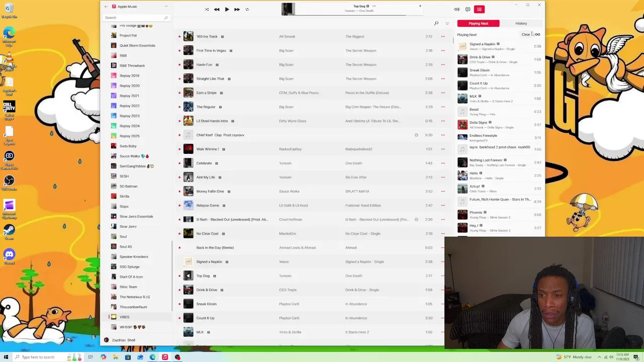Open the Windows Start menu
This screenshot has width=644, height=362.
pyautogui.click(x=6, y=357)
